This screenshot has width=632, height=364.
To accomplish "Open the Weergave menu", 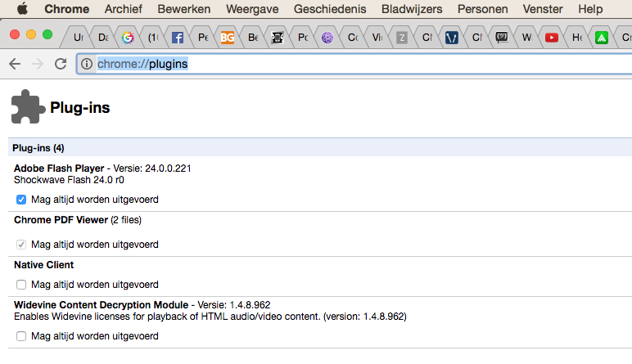I will 252,9.
